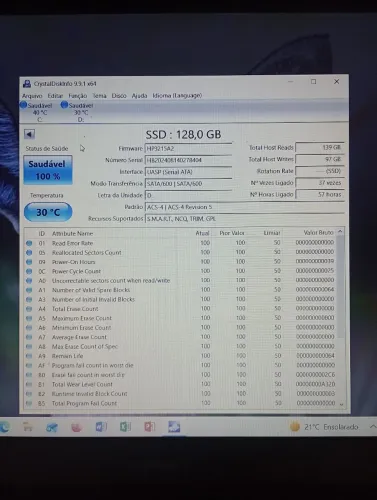Screen dimensions: 377x500
Task: Select drive D: Saudável 30 °C
Action: point(77,112)
